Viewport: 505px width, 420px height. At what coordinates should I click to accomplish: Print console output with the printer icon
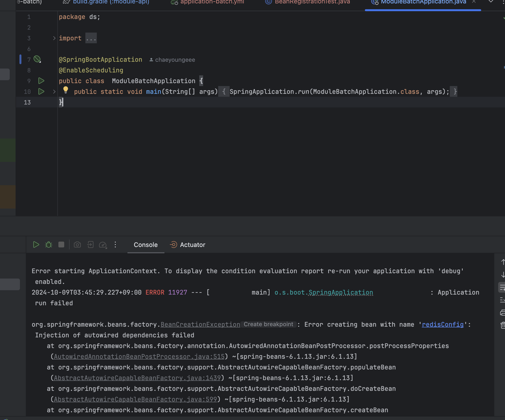click(x=503, y=312)
